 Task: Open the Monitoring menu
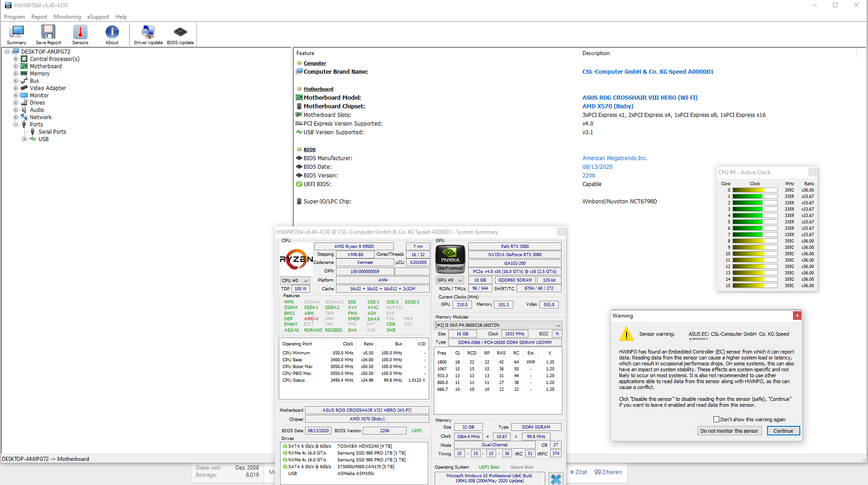67,17
